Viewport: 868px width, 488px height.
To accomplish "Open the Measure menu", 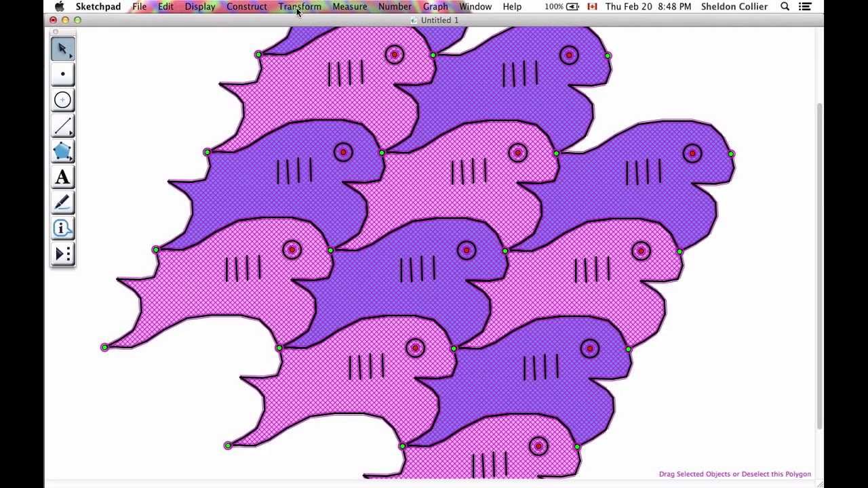I will coord(350,7).
